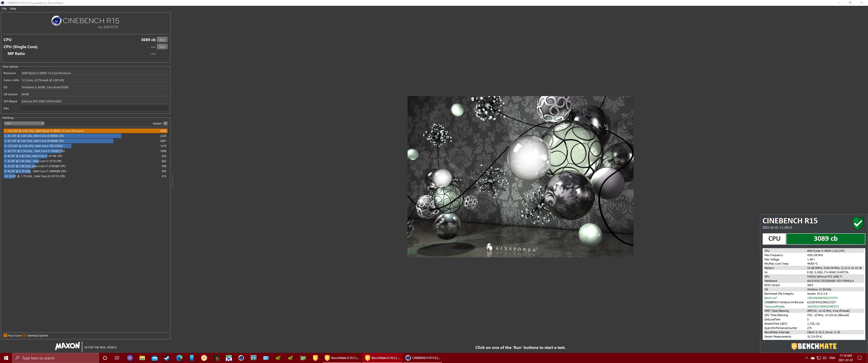Viewport: 868px width, 363px height.
Task: Select the Core i7-3840QM ranking entry
Action: (85, 171)
